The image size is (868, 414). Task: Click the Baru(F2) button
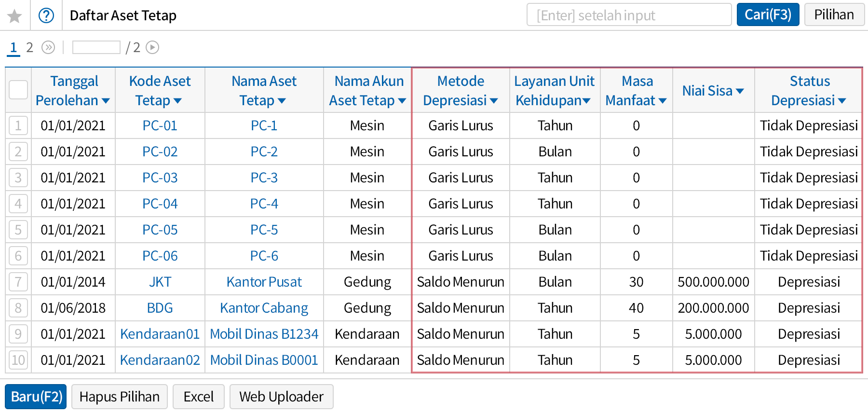point(36,397)
